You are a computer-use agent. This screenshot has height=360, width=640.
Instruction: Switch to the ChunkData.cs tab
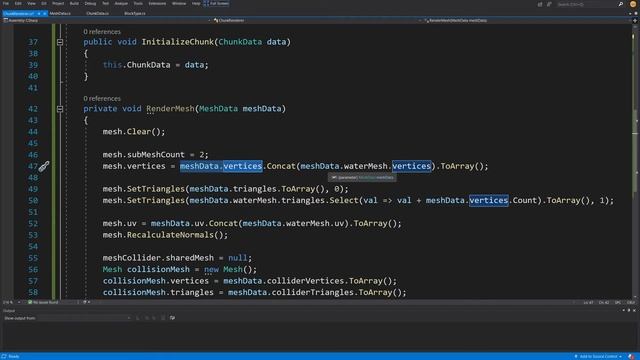point(98,13)
